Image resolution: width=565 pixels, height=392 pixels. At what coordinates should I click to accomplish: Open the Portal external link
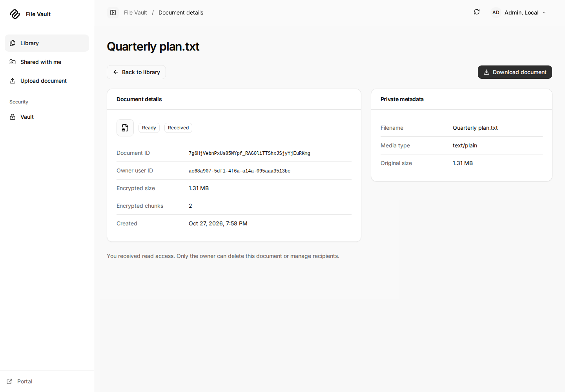click(x=20, y=381)
